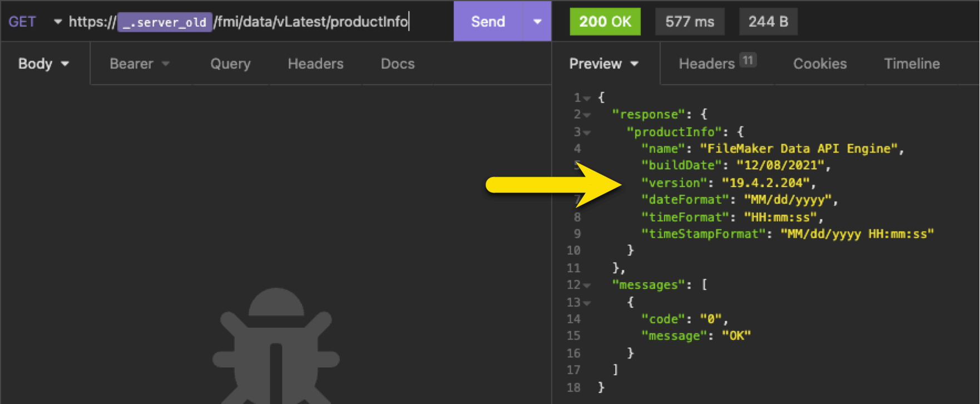Switch to request Headers tab
This screenshot has width=980, height=404.
pos(315,63)
